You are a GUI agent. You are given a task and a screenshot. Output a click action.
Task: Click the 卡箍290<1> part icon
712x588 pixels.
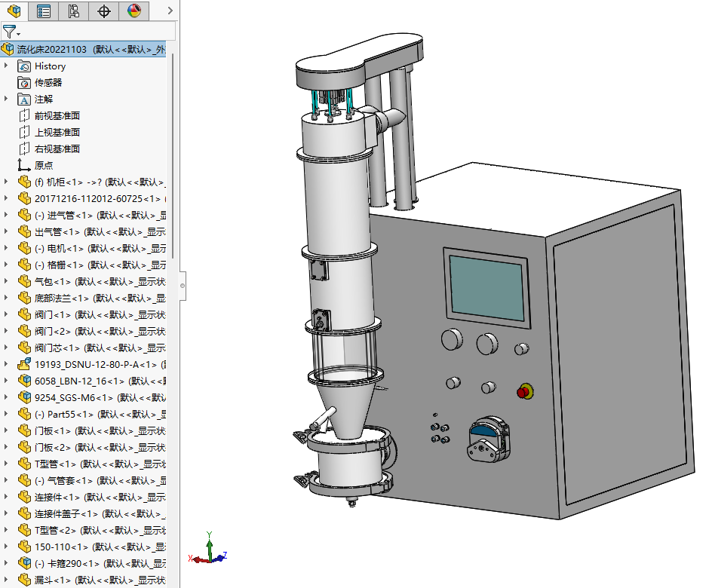click(x=24, y=563)
